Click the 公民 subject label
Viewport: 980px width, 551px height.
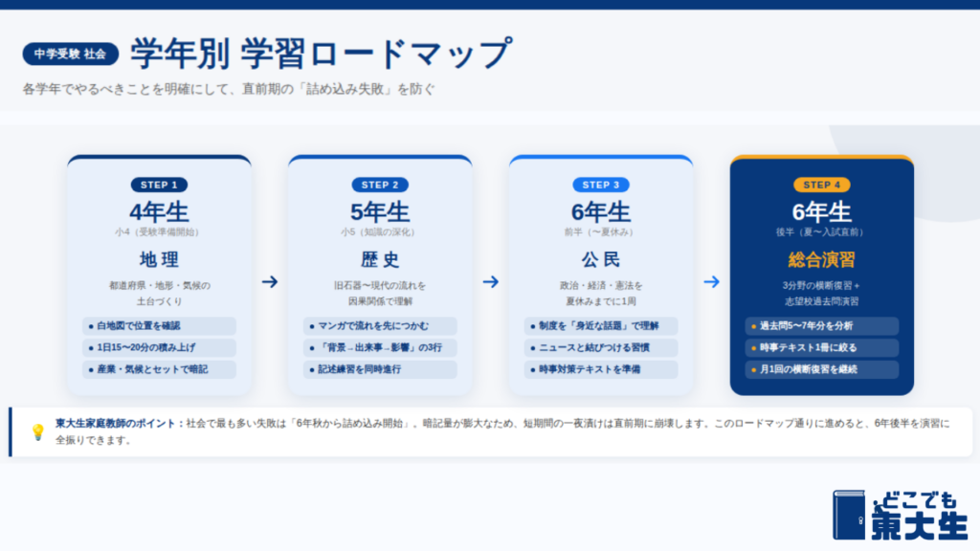coord(601,259)
